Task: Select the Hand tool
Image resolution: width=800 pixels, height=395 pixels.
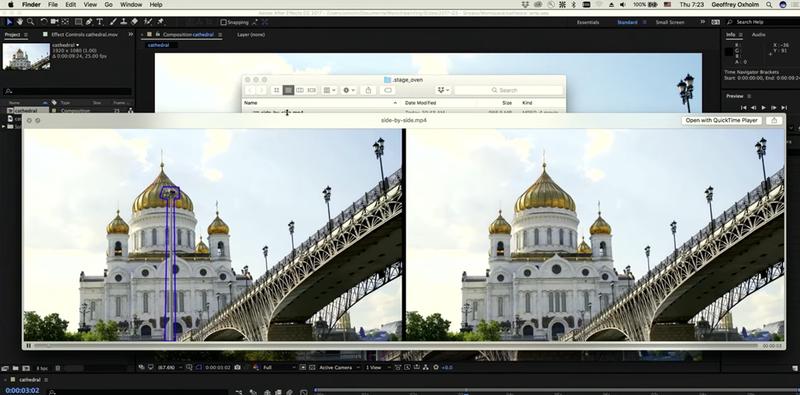Action: tap(20, 22)
